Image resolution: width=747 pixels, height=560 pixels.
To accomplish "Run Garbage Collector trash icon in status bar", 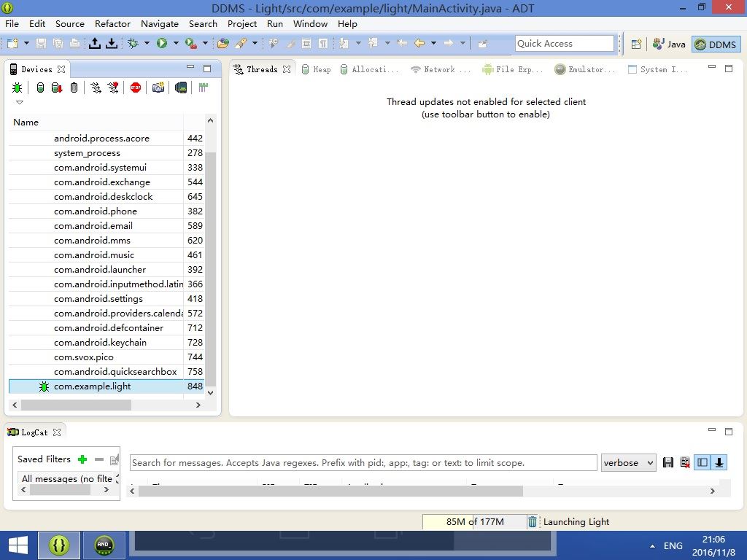I will coord(532,522).
